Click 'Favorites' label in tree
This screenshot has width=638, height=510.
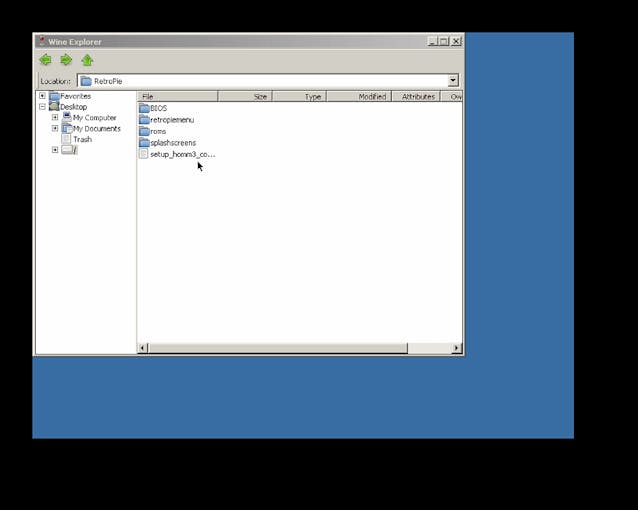75,96
